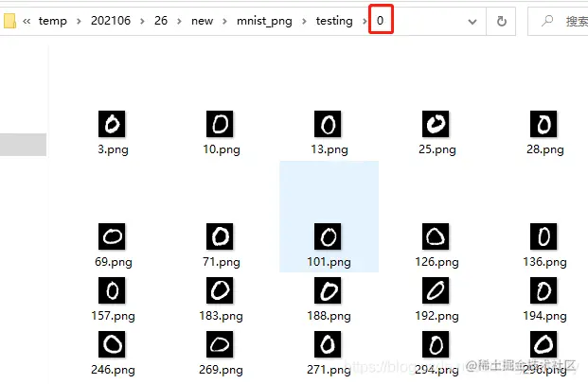The width and height of the screenshot is (588, 384).
Task: Select the 13.png thumbnail
Action: coord(328,124)
